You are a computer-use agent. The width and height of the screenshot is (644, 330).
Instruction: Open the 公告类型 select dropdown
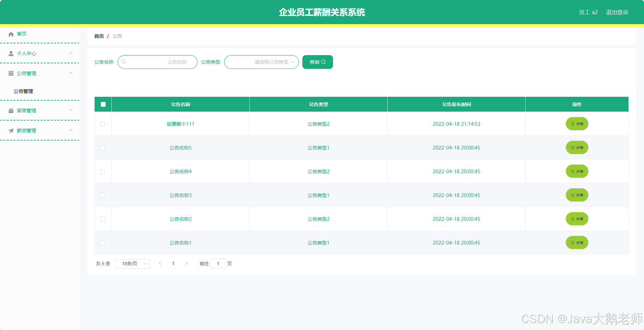(261, 62)
